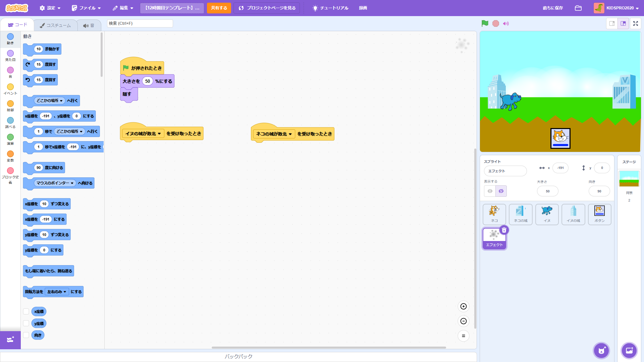Enter full screen stage mode
Viewport: 644px width, 362px height.
pos(635,23)
